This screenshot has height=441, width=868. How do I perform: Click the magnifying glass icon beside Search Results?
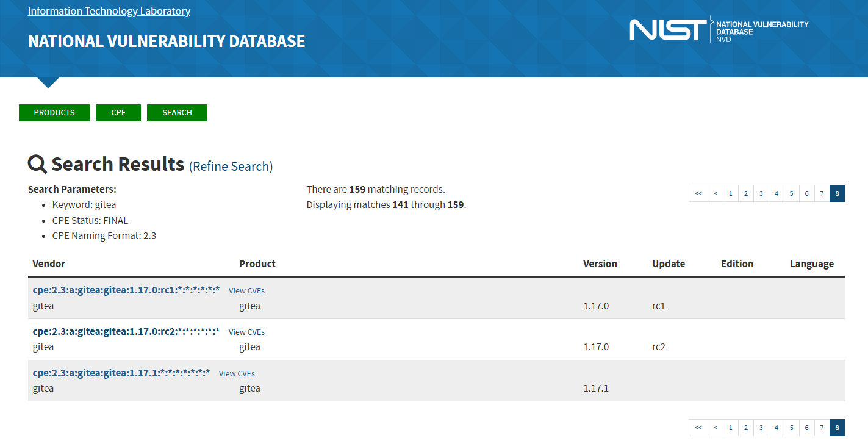(x=37, y=164)
